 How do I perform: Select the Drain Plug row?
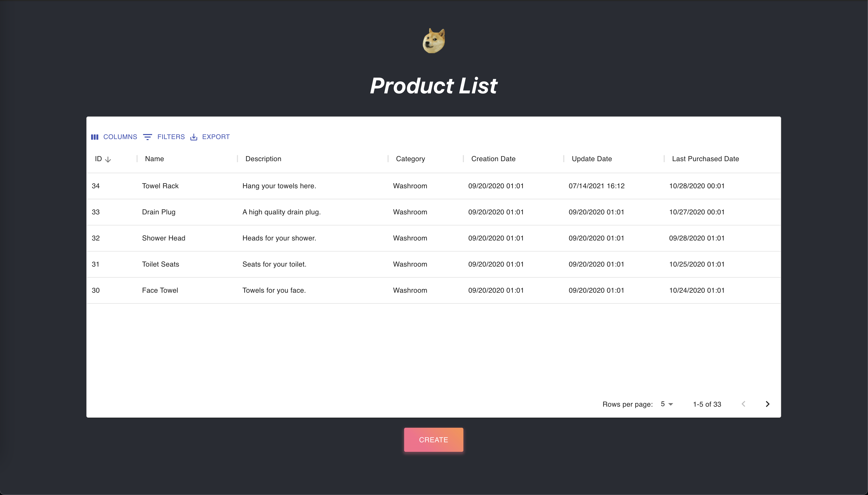click(x=159, y=212)
